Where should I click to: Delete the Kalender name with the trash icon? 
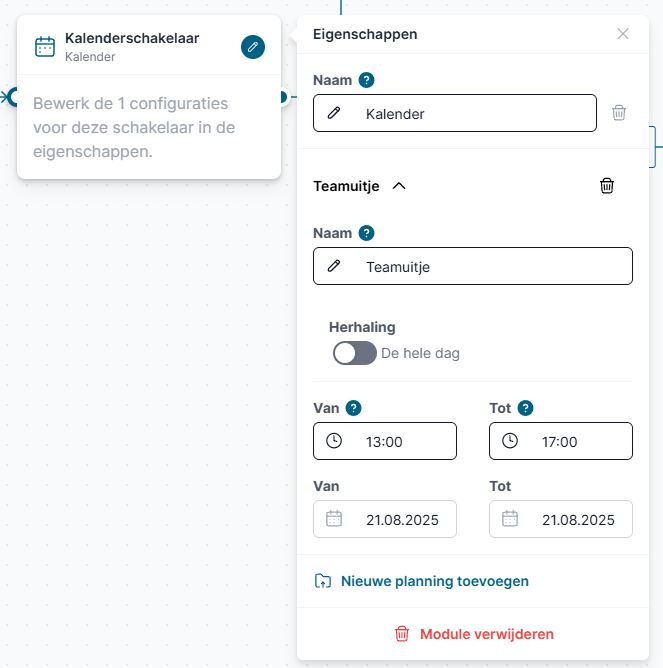(x=619, y=113)
